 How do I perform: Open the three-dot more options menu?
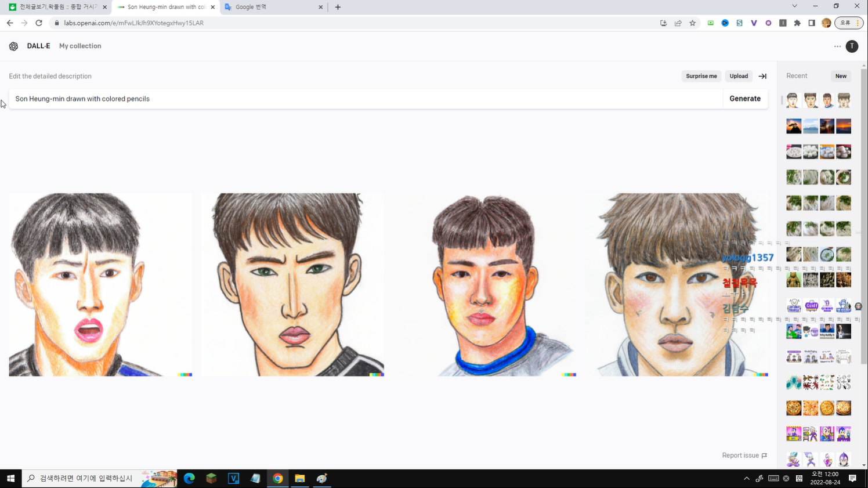point(837,46)
